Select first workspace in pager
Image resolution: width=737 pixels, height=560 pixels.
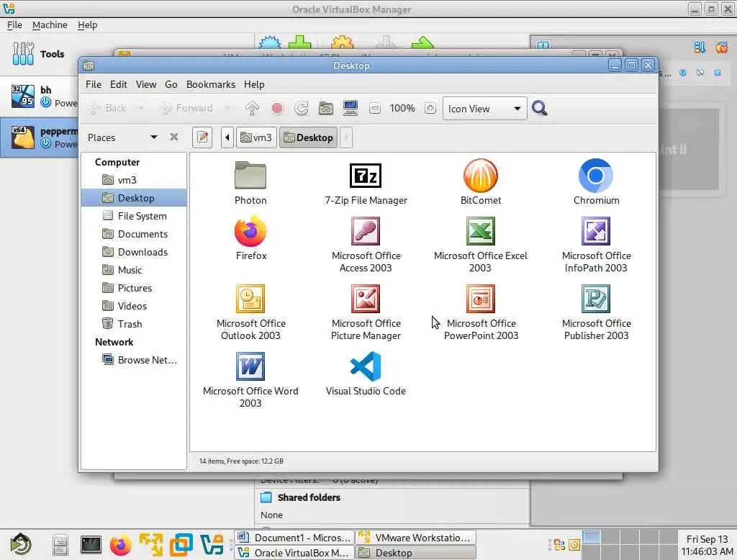(591, 538)
